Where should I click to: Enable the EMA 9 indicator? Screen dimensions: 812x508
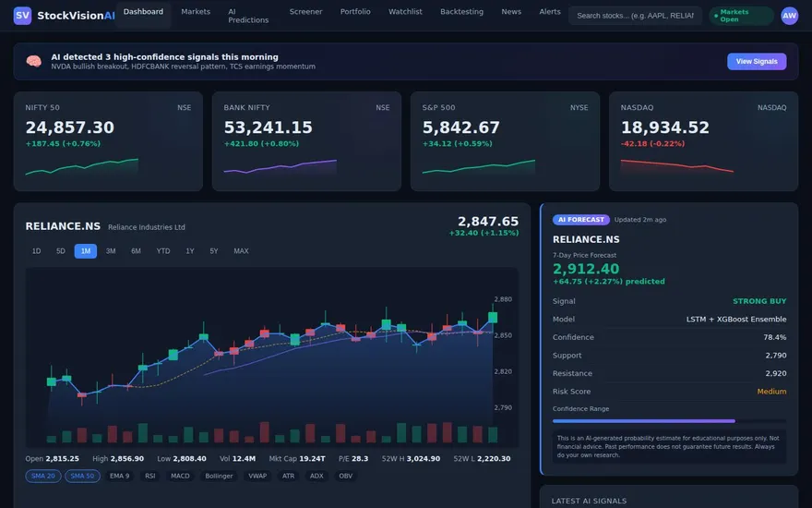click(x=120, y=476)
